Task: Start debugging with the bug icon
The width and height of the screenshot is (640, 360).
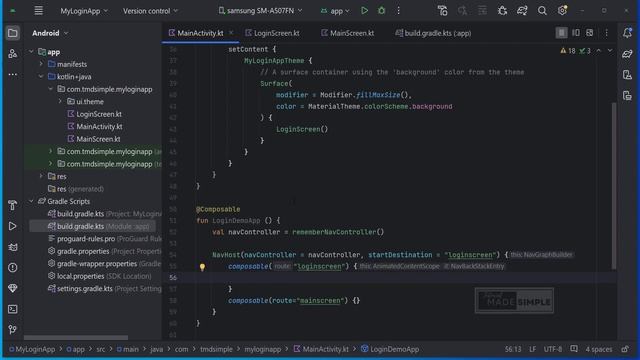Action: click(381, 11)
